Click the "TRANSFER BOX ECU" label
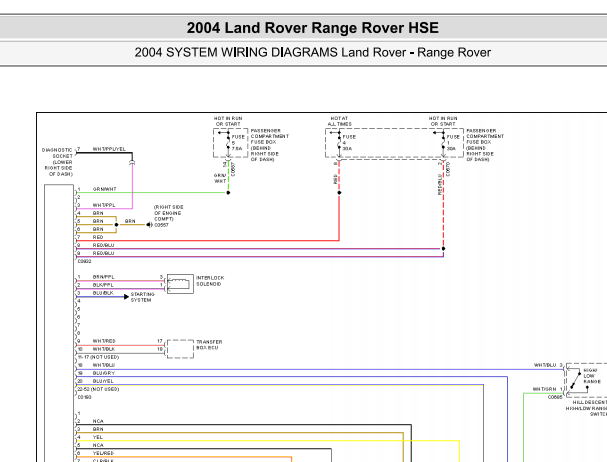 point(209,345)
